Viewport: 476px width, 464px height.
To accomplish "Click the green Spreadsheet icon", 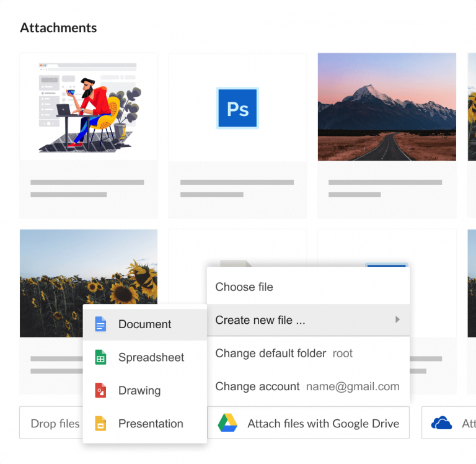I will [x=100, y=358].
